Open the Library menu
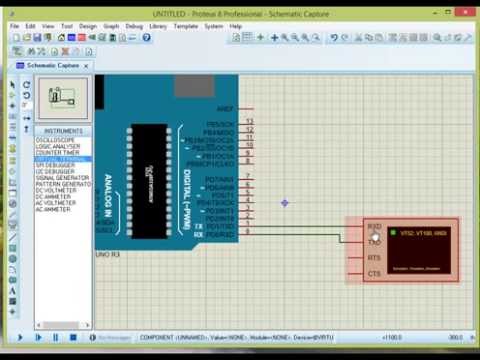 pyautogui.click(x=158, y=26)
